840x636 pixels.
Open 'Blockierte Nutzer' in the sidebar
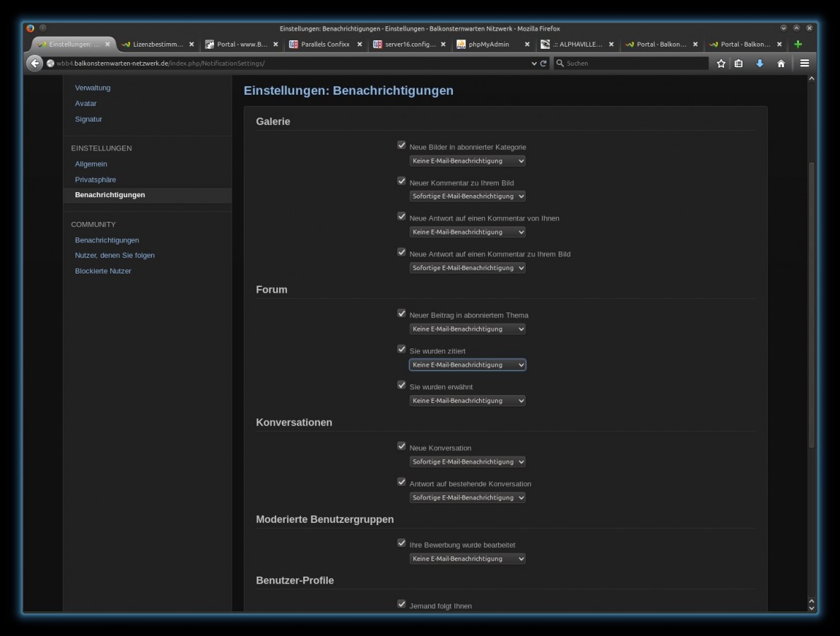coord(103,271)
